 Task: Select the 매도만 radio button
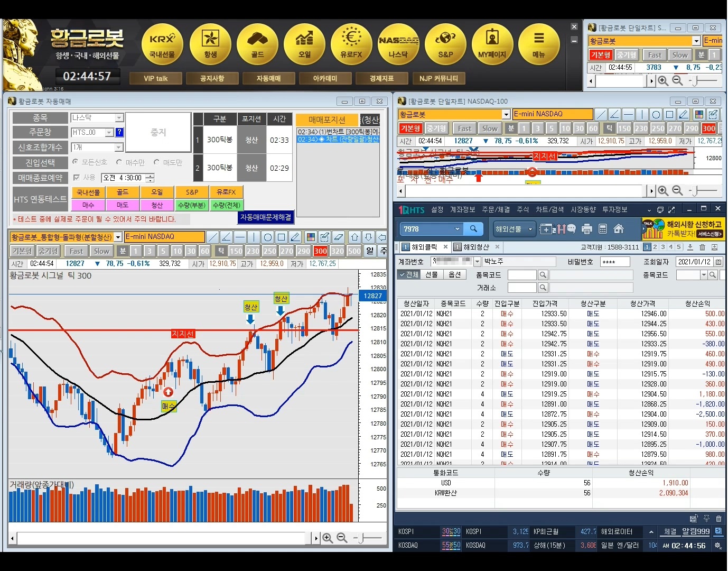[156, 162]
